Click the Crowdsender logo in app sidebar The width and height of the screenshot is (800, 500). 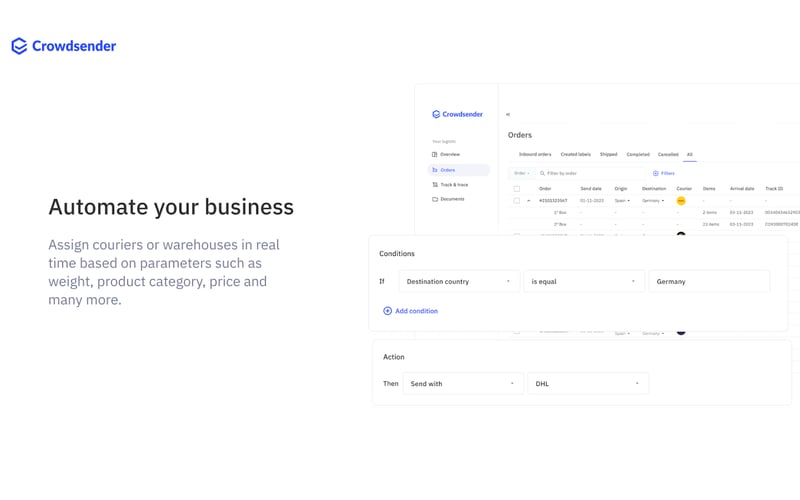pyautogui.click(x=457, y=114)
